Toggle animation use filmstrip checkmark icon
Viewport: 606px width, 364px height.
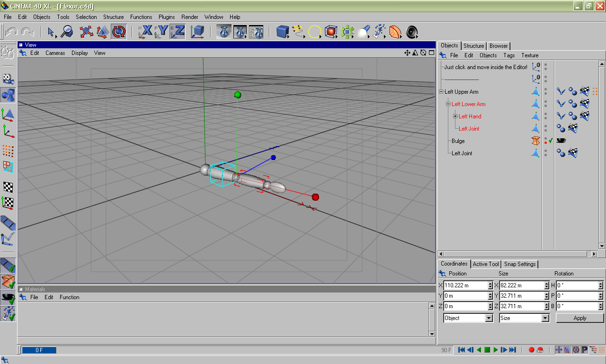pos(8,266)
